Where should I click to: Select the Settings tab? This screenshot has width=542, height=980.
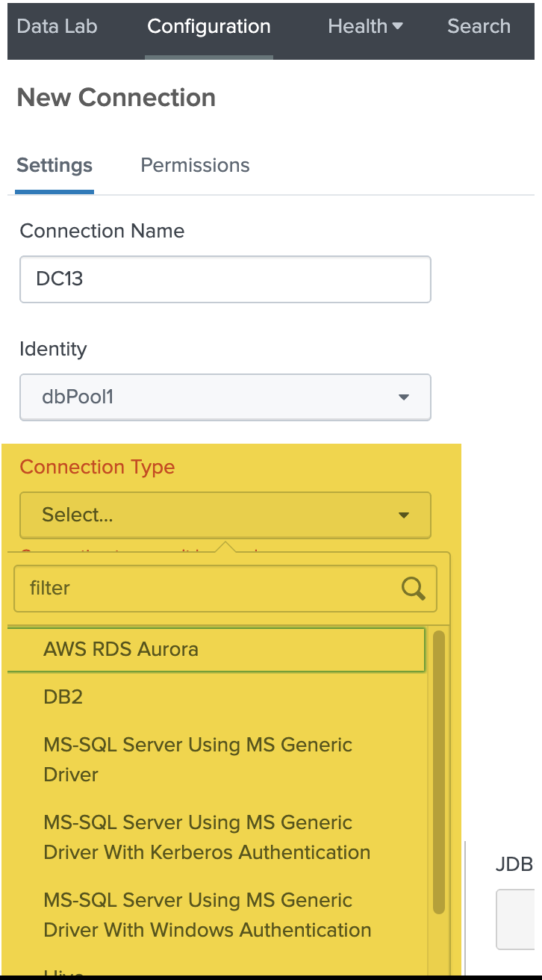54,165
